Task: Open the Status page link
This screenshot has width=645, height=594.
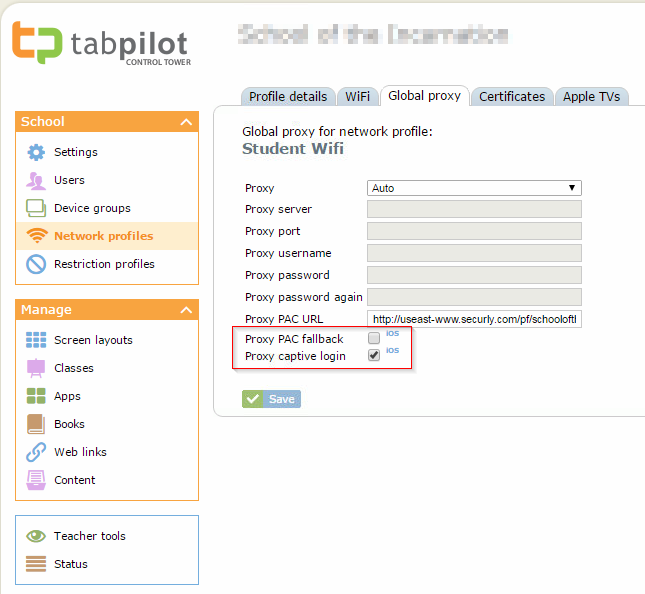Action: tap(71, 564)
